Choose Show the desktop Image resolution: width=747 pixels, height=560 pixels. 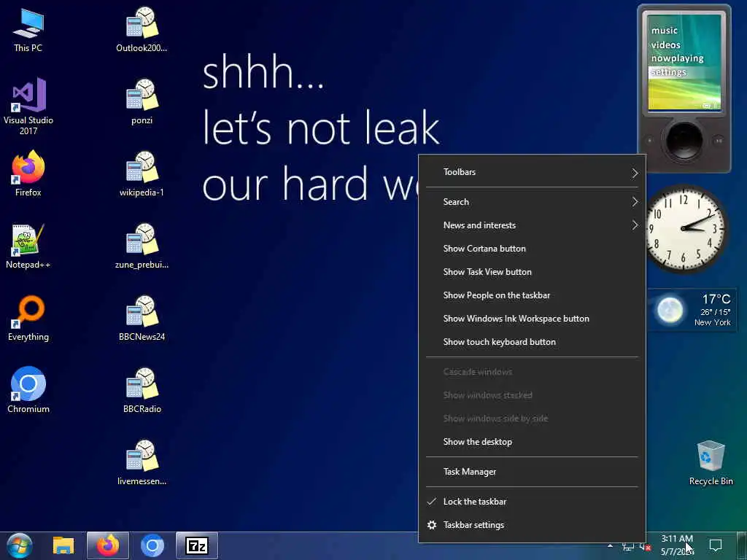(532, 442)
